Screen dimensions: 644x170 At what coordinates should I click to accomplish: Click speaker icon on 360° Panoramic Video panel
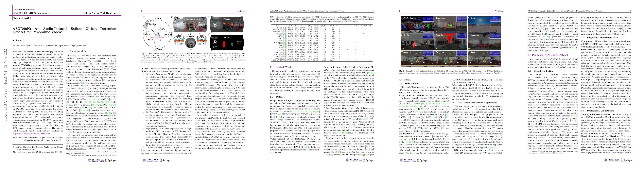(x=204, y=19)
